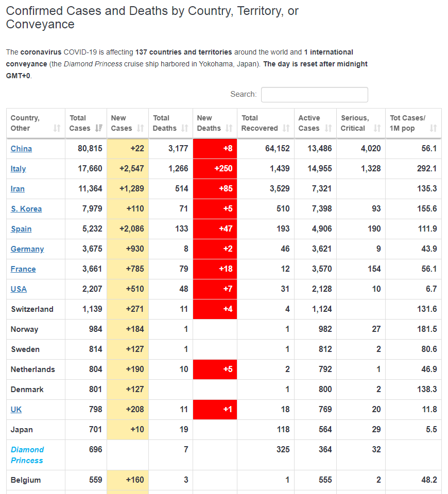Open the S. Korea link
This screenshot has width=448, height=494.
coord(26,209)
